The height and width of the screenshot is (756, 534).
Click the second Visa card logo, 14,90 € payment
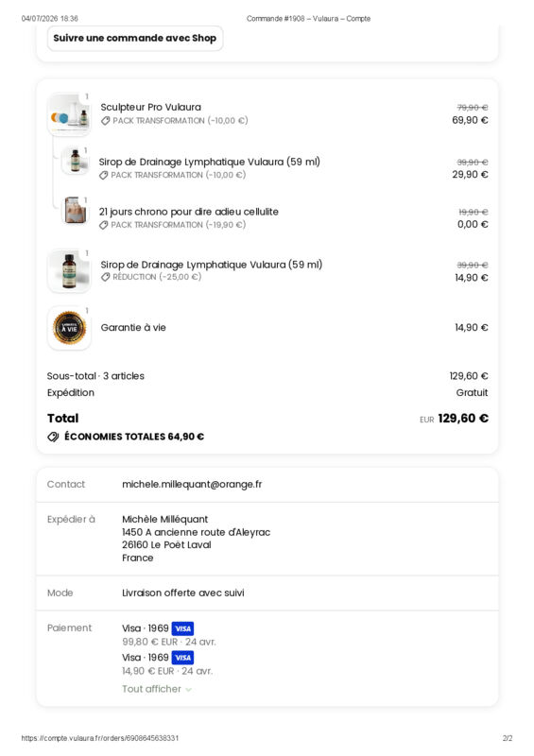(182, 658)
